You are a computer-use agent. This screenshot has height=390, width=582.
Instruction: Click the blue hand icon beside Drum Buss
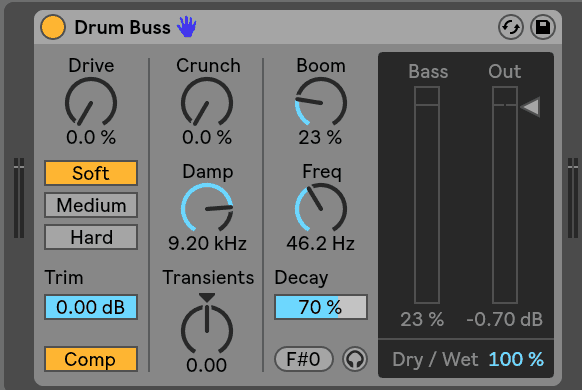point(186,27)
